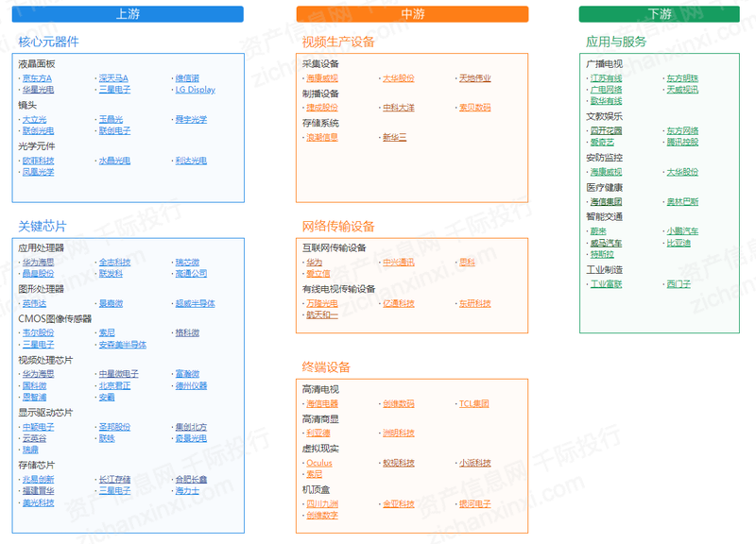Open the 爱立信 link

coord(318,274)
